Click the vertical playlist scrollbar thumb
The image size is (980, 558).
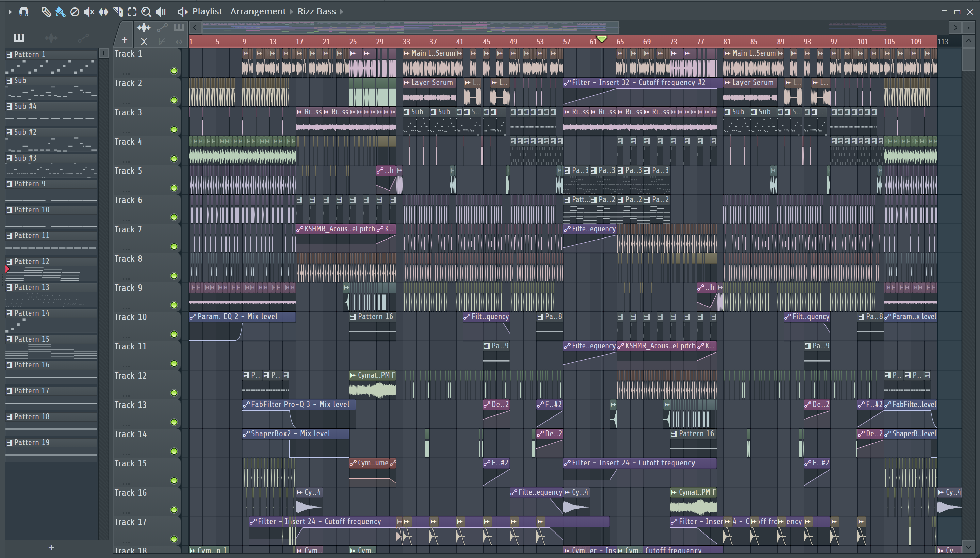point(968,60)
